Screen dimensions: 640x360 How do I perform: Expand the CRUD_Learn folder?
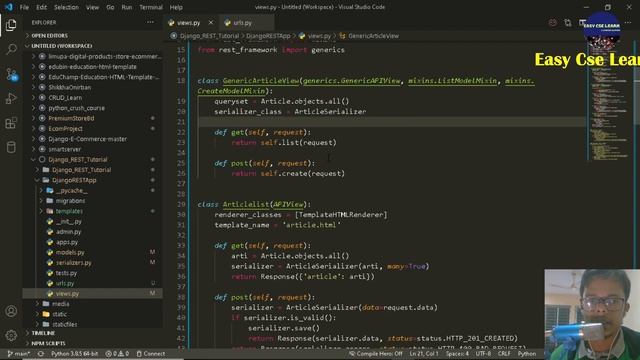point(65,98)
